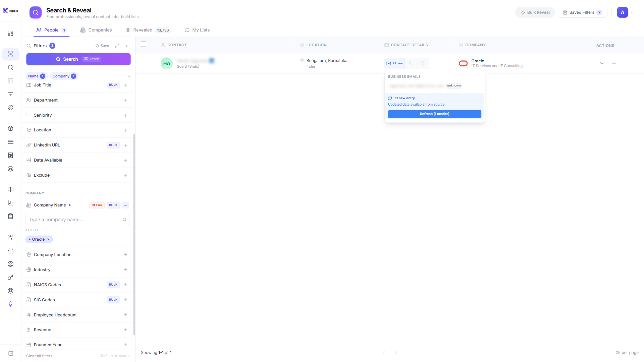Expand the Employee Headcount filter
This screenshot has width=644, height=362.
(x=125, y=315)
